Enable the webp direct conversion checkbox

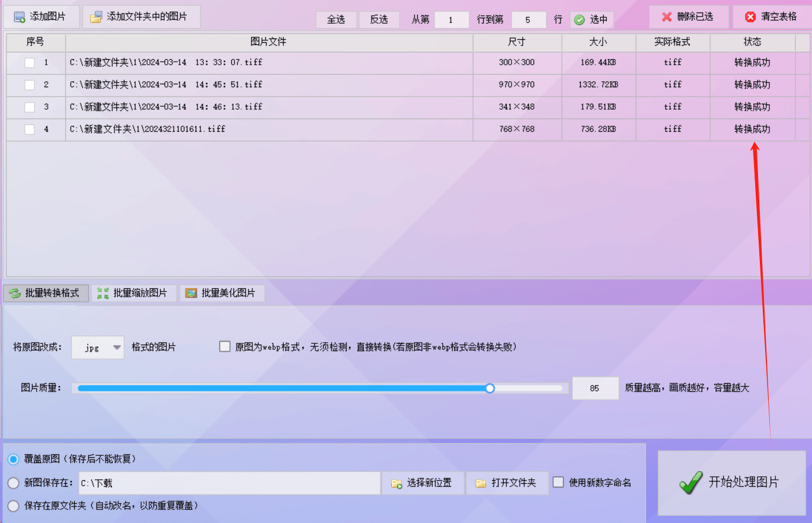pyautogui.click(x=225, y=346)
